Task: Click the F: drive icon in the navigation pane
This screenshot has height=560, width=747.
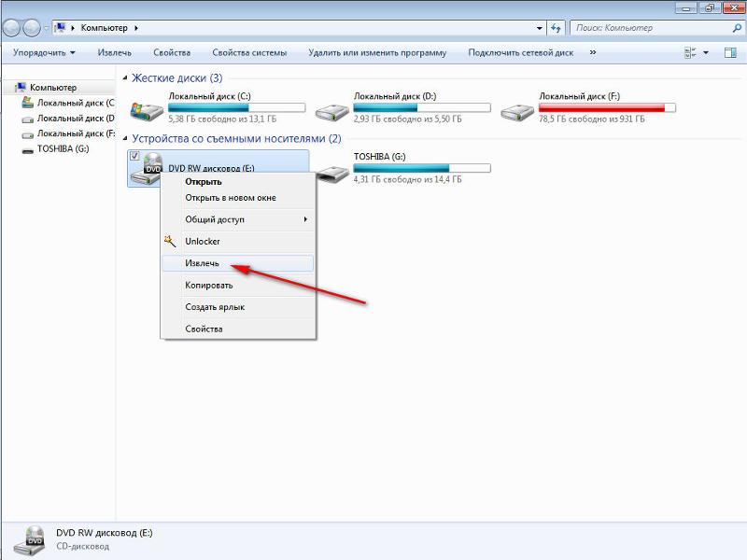Action: tap(28, 134)
